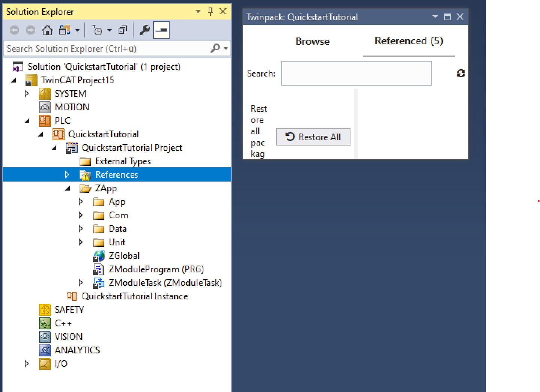Select the QuickstartTutorial Instance label
Screen dimensions: 540x392
135,296
